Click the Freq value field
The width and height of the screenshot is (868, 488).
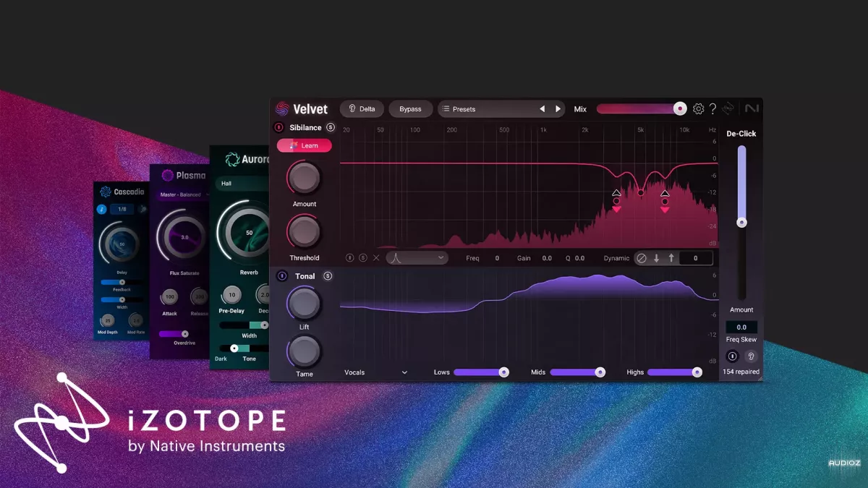pos(497,258)
